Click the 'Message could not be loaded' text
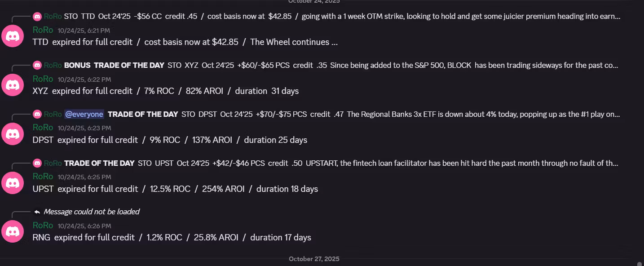The image size is (644, 266). [x=92, y=212]
